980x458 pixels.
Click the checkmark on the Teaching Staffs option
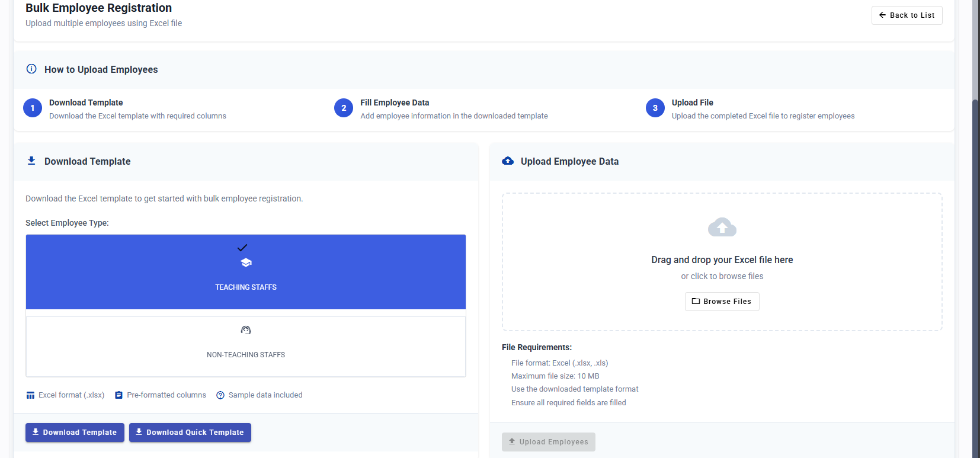(242, 248)
